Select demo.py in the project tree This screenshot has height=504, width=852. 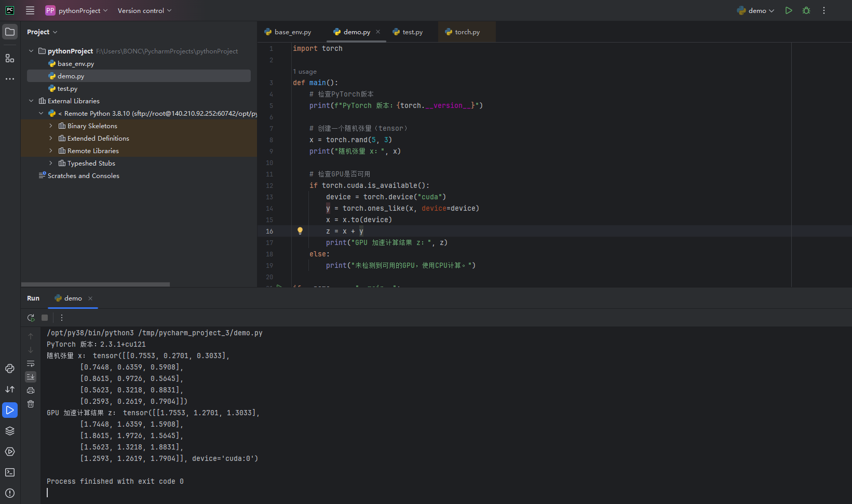pos(139,76)
